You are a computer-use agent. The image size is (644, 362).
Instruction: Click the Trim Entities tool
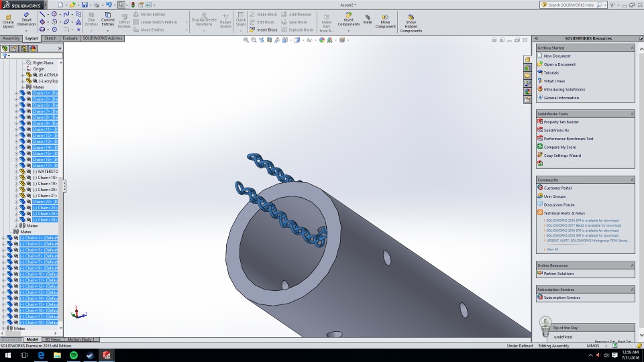click(91, 19)
